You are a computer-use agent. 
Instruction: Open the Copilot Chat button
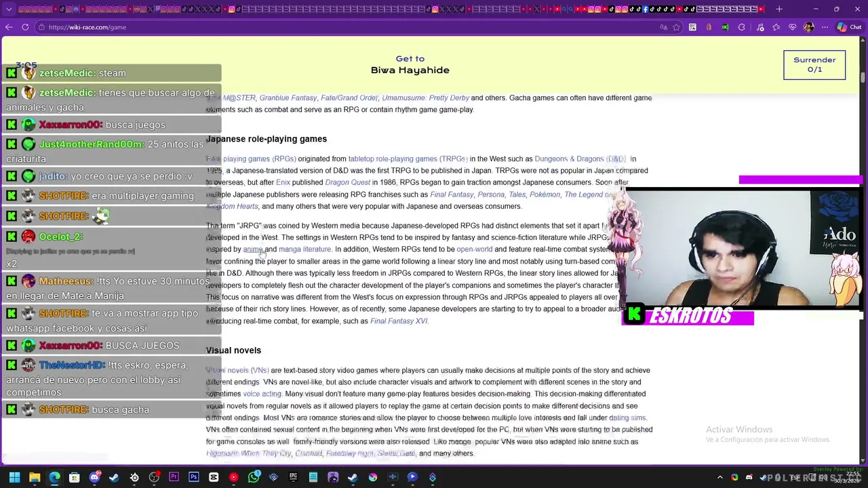point(849,27)
